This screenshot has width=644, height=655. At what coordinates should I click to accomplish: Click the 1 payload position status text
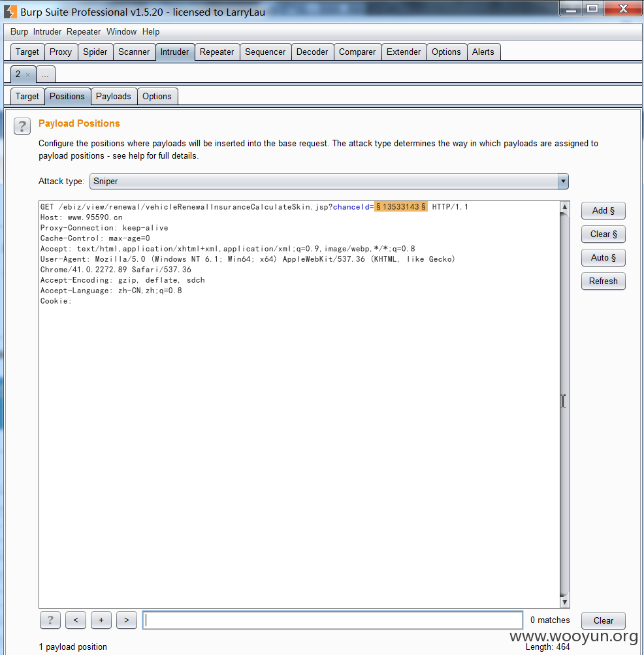[x=72, y=647]
